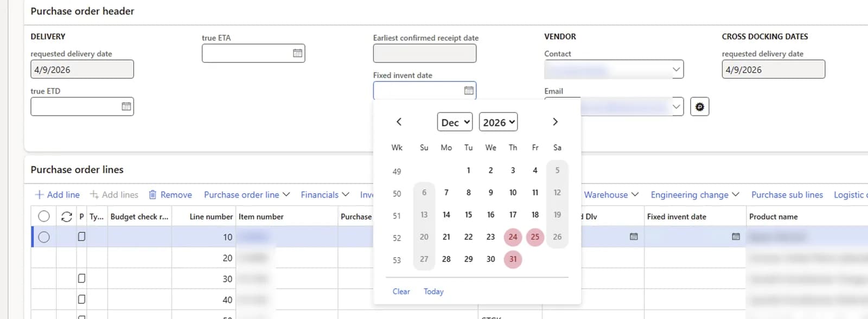
Task: Select December 19 in calendar
Action: click(557, 215)
